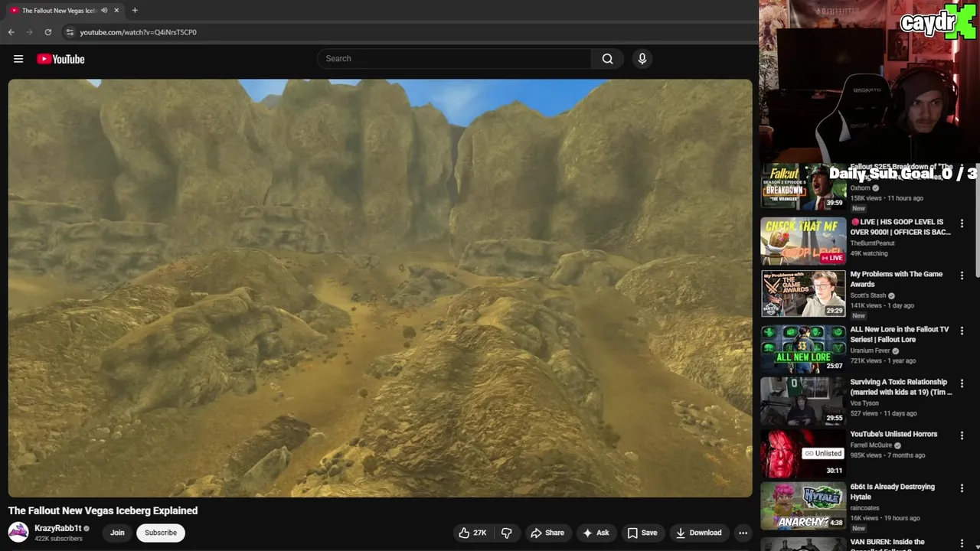
Task: Click the search magnifier button
Action: (607, 59)
